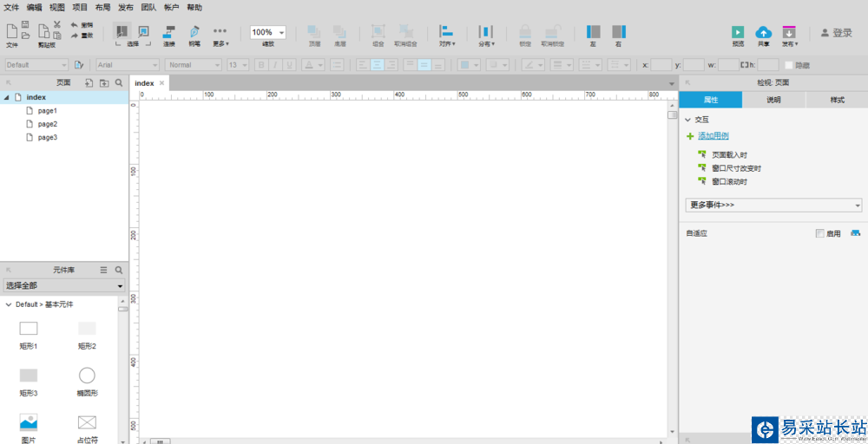Viewport: 868px width, 444px height.
Task: Open the 分布 distribute dropdown
Action: pos(486,36)
